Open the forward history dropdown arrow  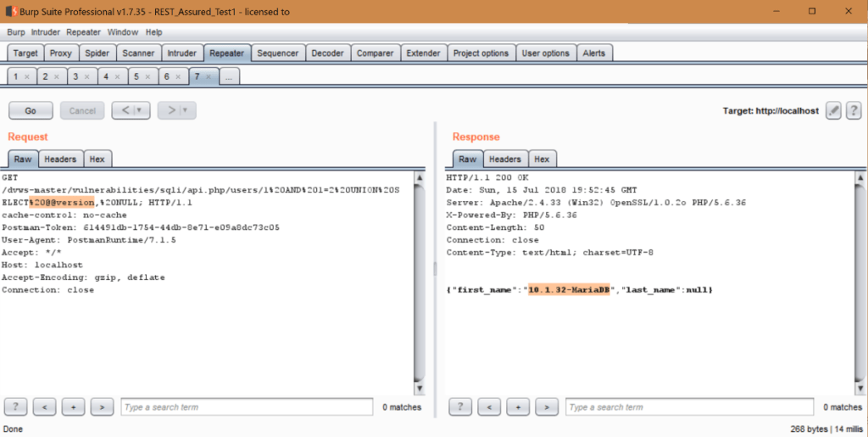click(x=184, y=110)
